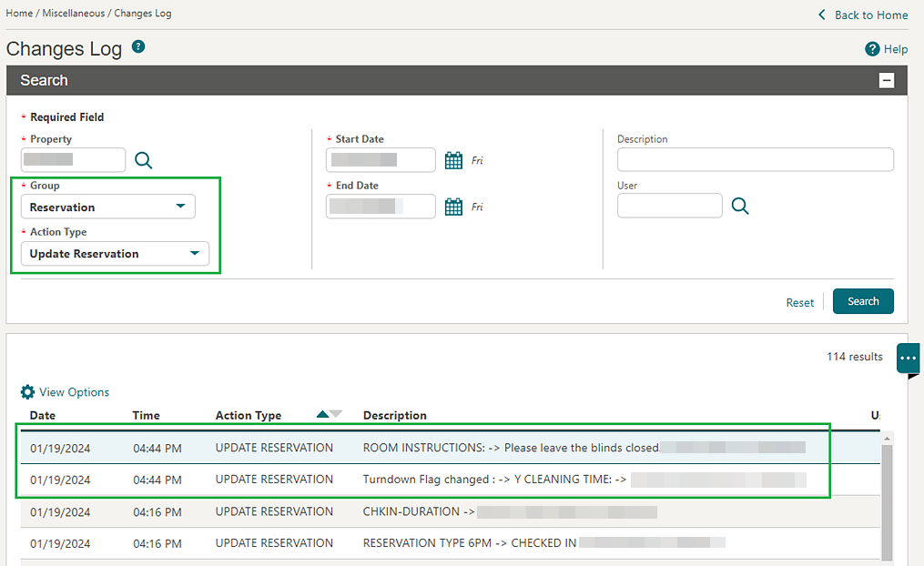Select row Turndown Flag changed description
The height and width of the screenshot is (566, 924).
[451, 480]
